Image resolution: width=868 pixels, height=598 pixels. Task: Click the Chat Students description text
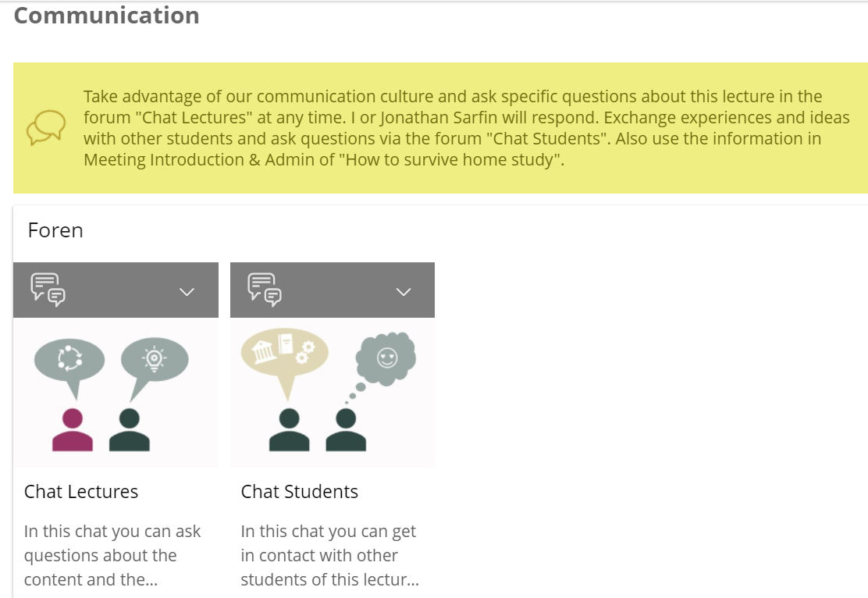pyautogui.click(x=329, y=556)
